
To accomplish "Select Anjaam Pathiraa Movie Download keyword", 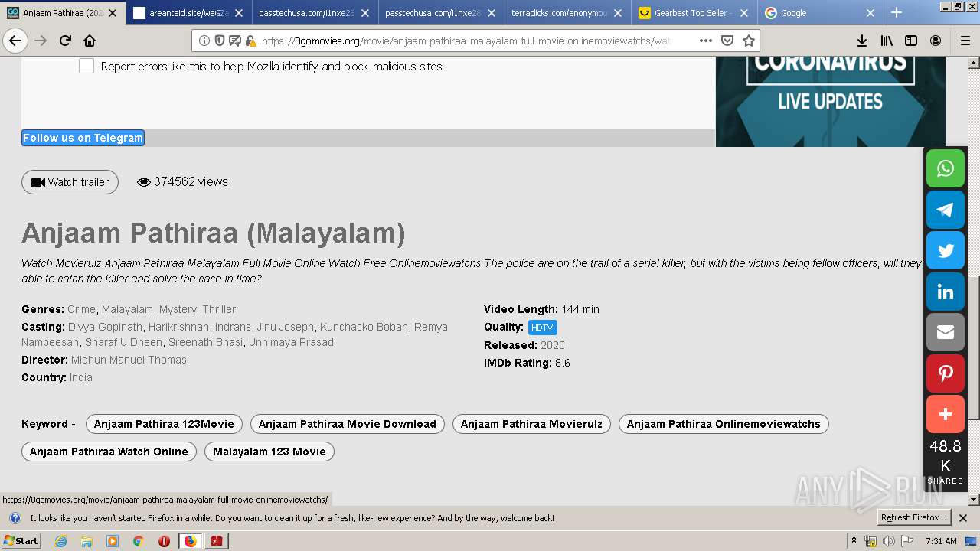I will coord(347,424).
